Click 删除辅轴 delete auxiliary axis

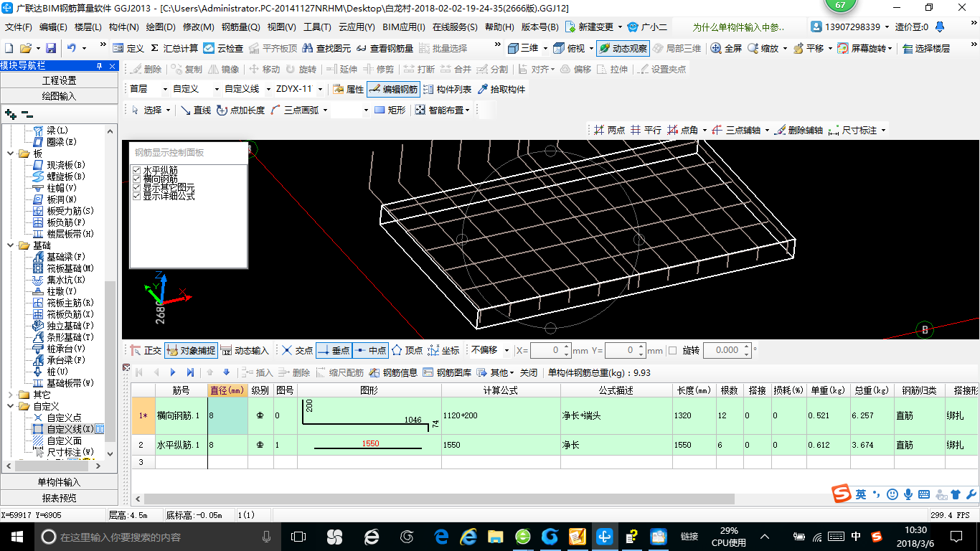799,130
